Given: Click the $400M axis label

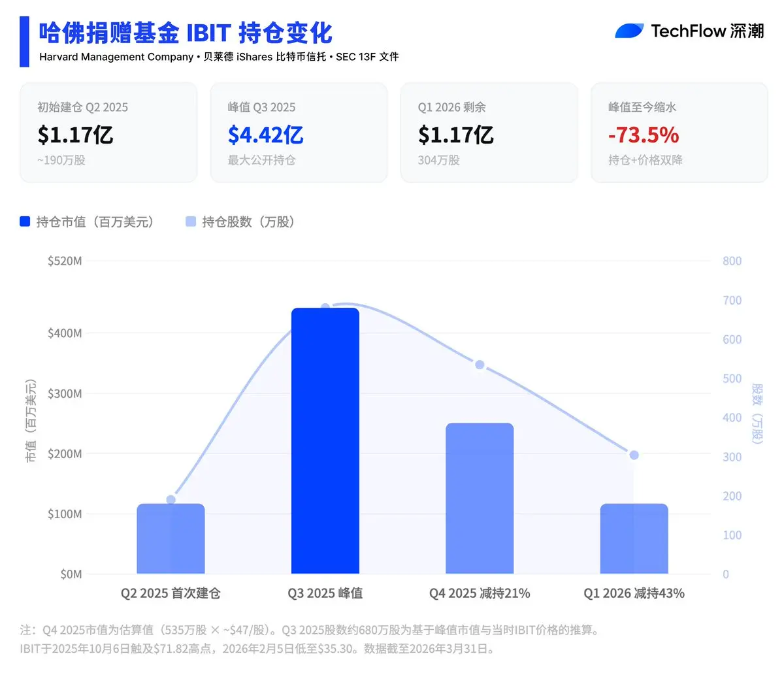Looking at the screenshot, I should click(x=65, y=333).
